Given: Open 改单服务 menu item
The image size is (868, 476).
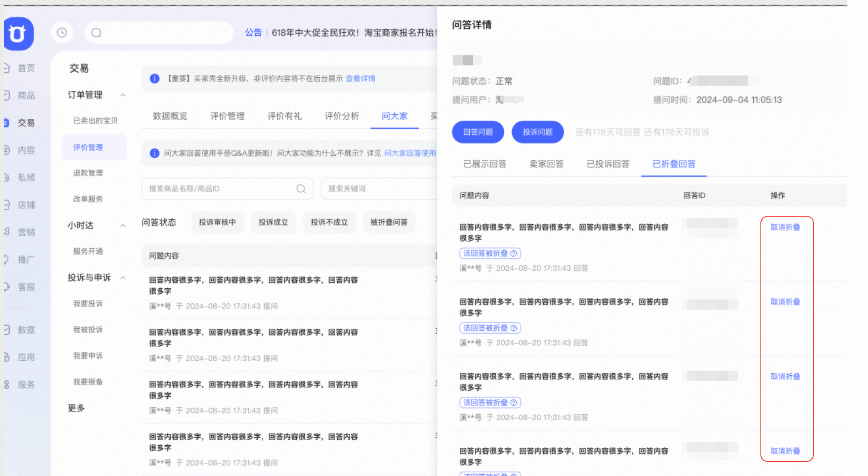Looking at the screenshot, I should (88, 199).
